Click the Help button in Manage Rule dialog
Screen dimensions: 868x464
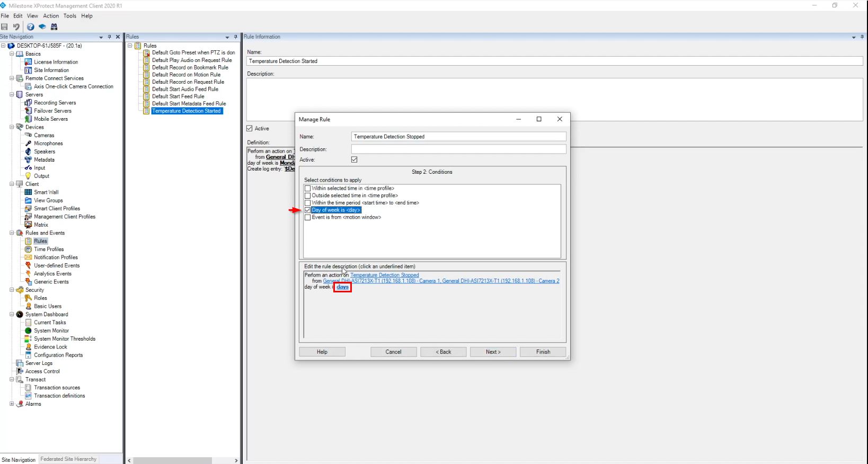322,352
